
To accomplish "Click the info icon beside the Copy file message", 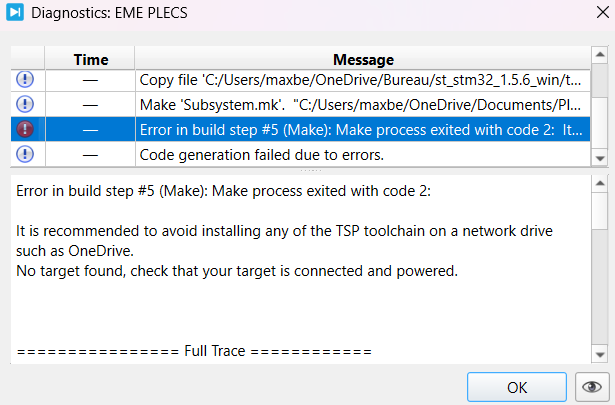I will [26, 80].
